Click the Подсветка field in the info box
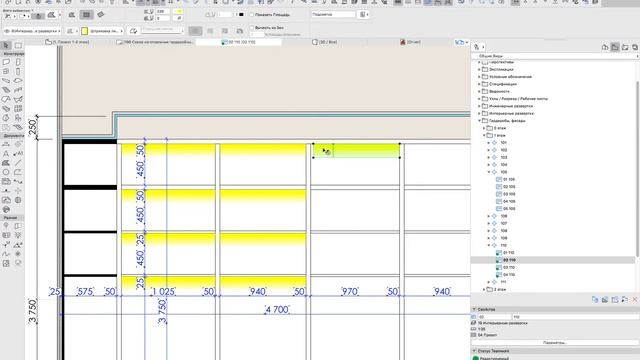 point(333,15)
